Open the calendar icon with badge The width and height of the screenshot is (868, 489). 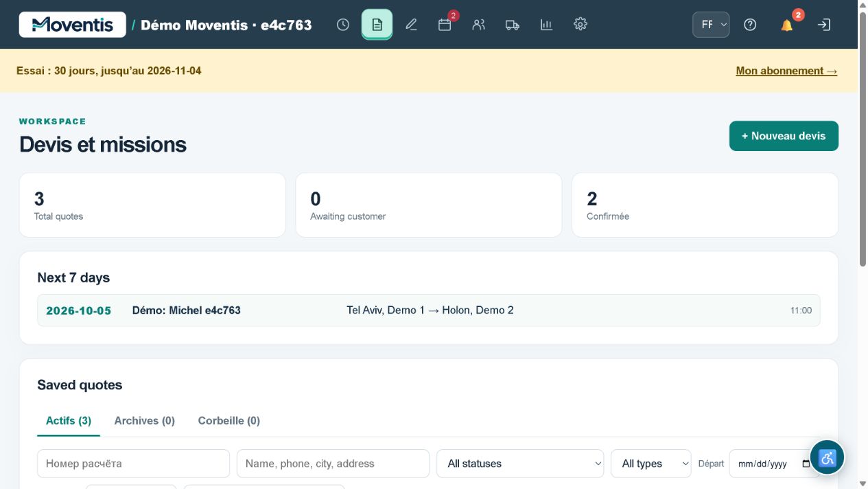click(x=445, y=25)
